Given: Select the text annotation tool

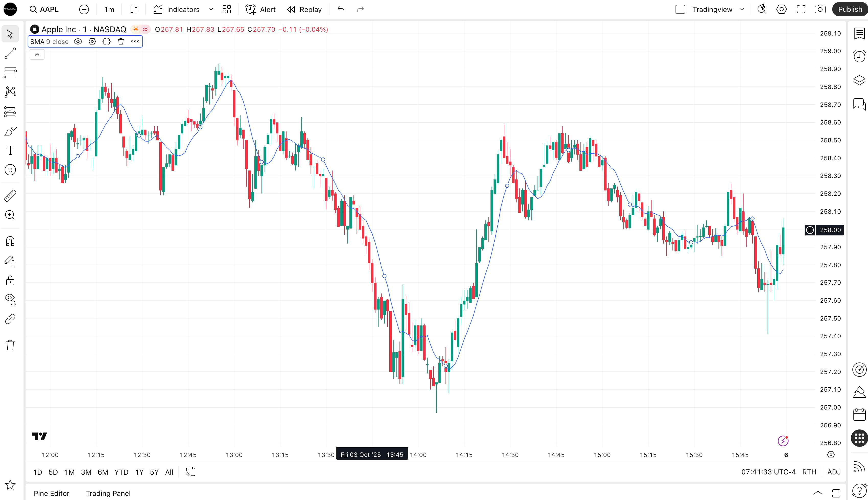Looking at the screenshot, I should [x=10, y=150].
